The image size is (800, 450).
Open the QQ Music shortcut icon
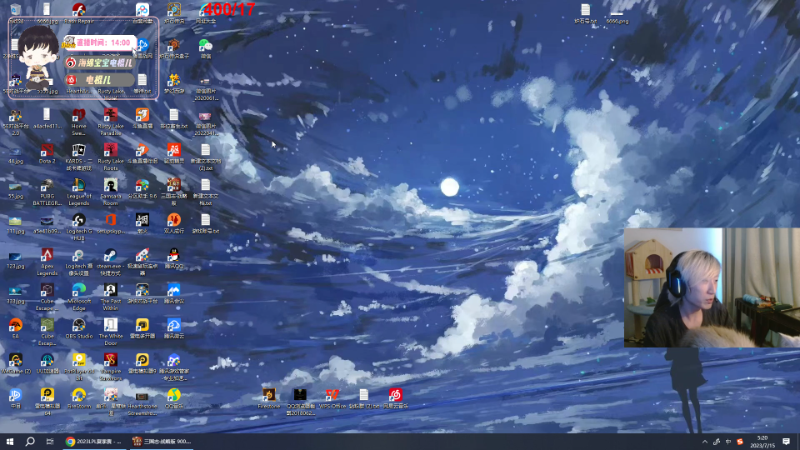pos(174,395)
